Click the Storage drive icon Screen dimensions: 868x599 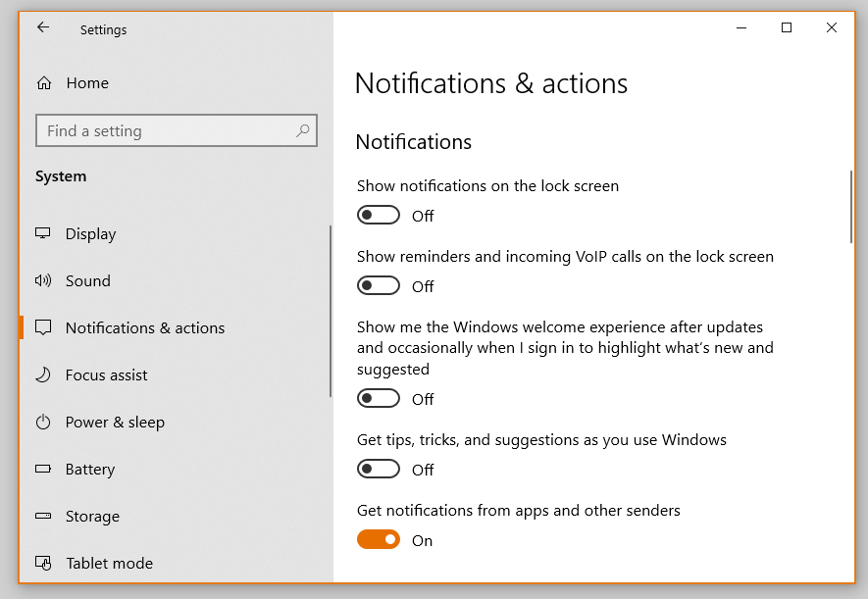pos(43,516)
